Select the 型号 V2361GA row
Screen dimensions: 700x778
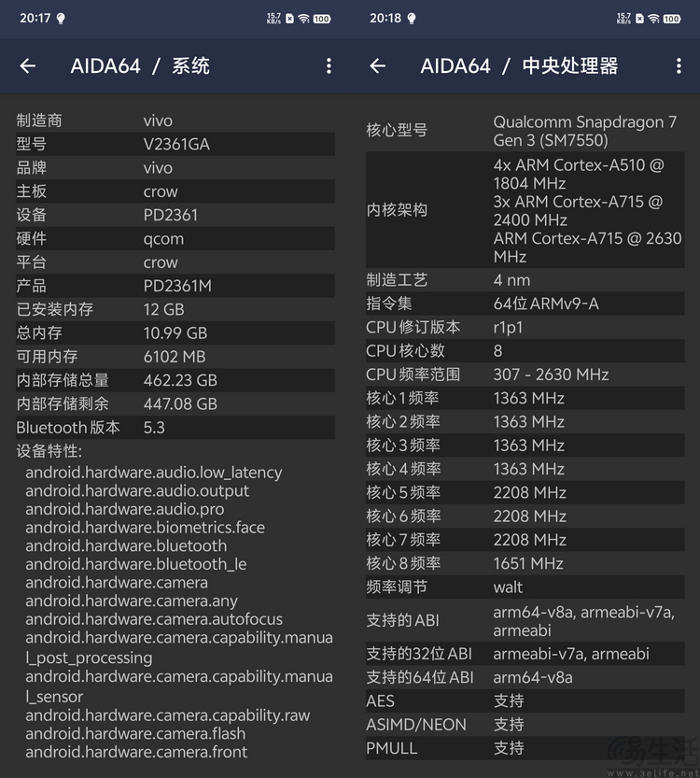coord(175,144)
